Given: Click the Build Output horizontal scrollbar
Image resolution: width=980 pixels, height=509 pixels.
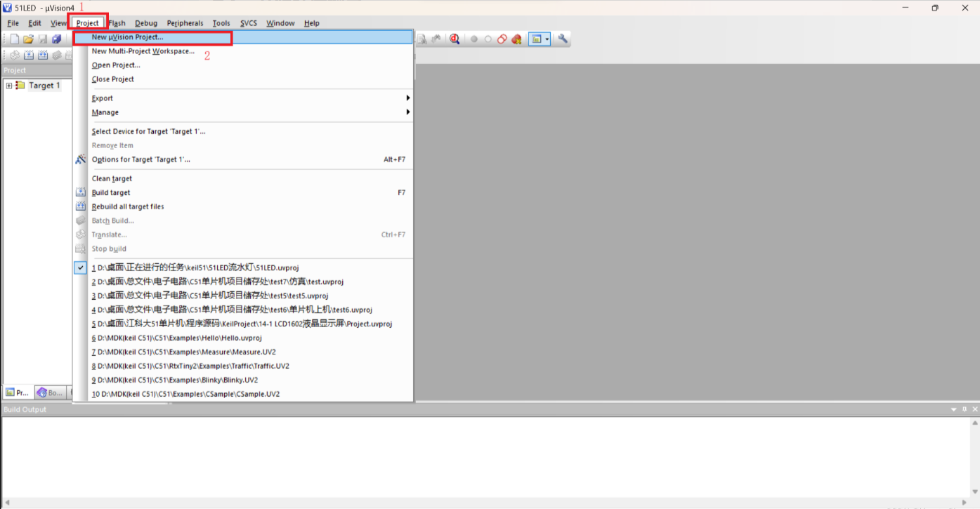Looking at the screenshot, I should click(485, 502).
